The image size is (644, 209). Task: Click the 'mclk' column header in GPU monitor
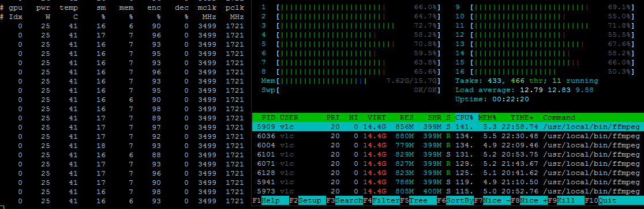pos(207,8)
